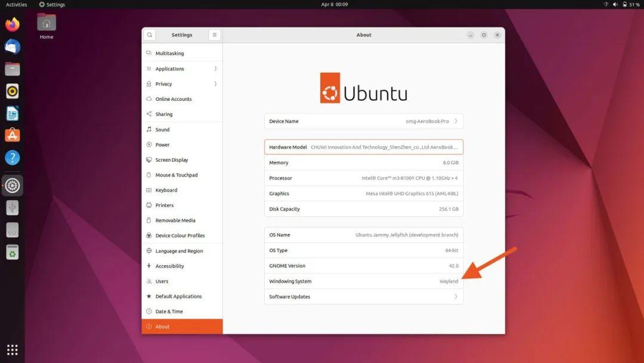This screenshot has height=363, width=644.
Task: Click the search icon in the Settings sidebar
Action: click(149, 35)
